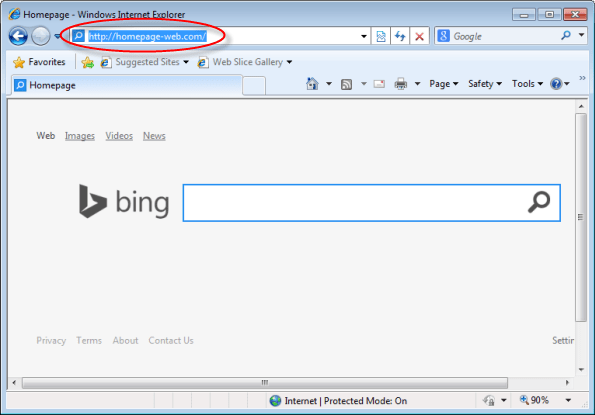Click the Compatibility View icon
This screenshot has height=415, width=595.
click(381, 36)
